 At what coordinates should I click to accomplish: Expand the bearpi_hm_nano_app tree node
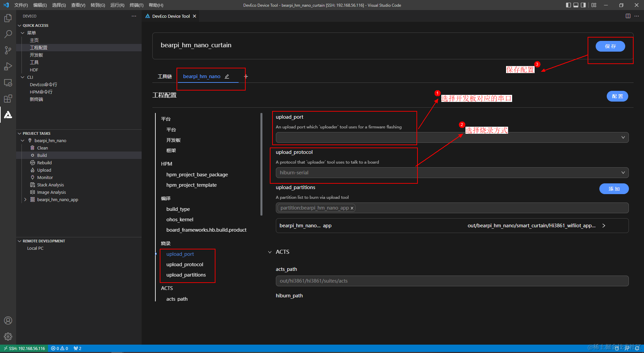(25, 199)
